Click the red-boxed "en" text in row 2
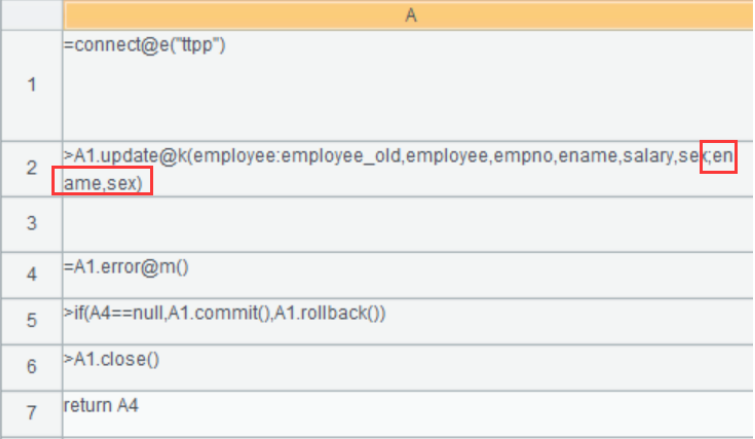The width and height of the screenshot is (755, 439). 720,155
